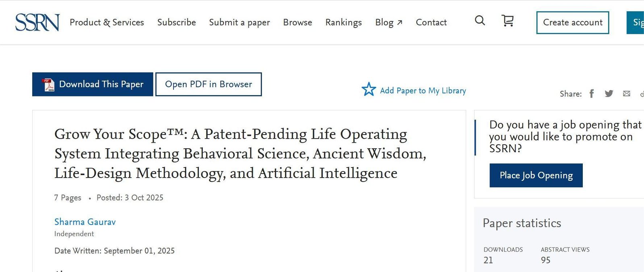Click the star icon to add paper
Image resolution: width=644 pixels, height=272 pixels.
click(x=369, y=89)
